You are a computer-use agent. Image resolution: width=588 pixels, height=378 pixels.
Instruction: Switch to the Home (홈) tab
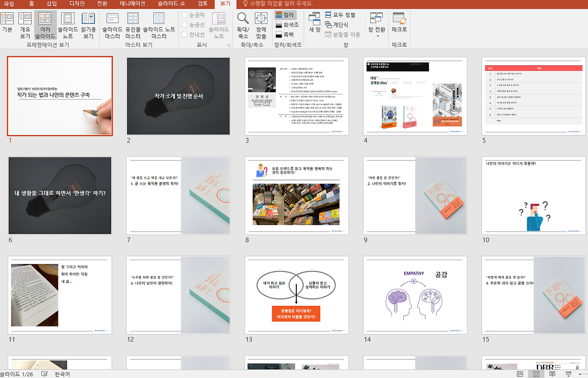pyautogui.click(x=31, y=4)
